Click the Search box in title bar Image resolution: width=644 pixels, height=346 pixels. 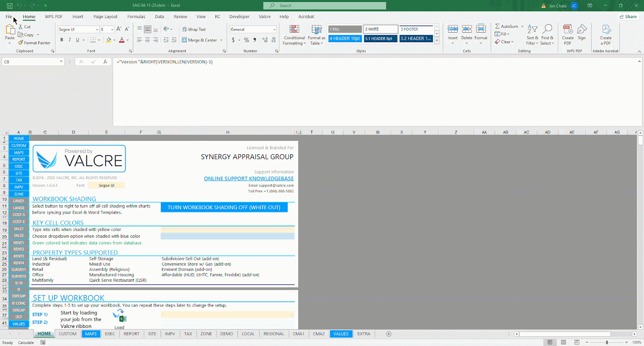[x=324, y=6]
